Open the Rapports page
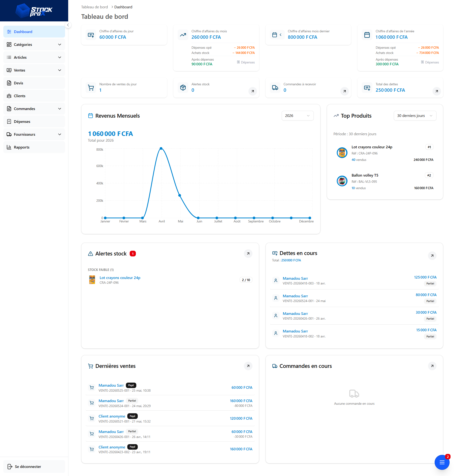The height and width of the screenshot is (476, 456). [34, 147]
